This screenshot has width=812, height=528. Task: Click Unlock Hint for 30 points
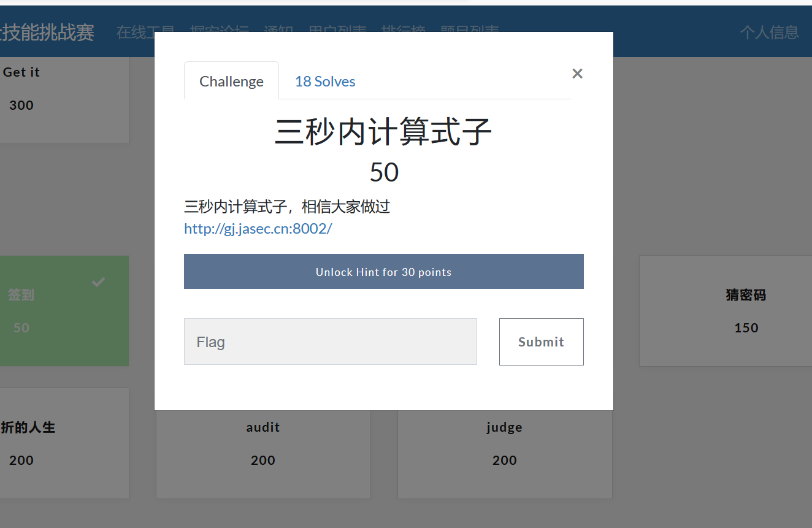click(x=383, y=271)
